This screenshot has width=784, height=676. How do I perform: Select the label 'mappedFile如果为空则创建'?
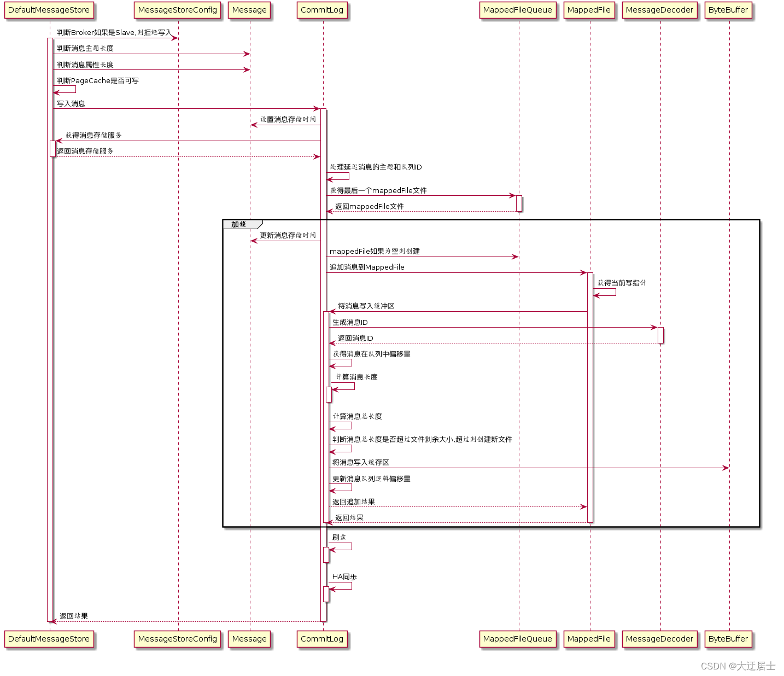pos(375,252)
